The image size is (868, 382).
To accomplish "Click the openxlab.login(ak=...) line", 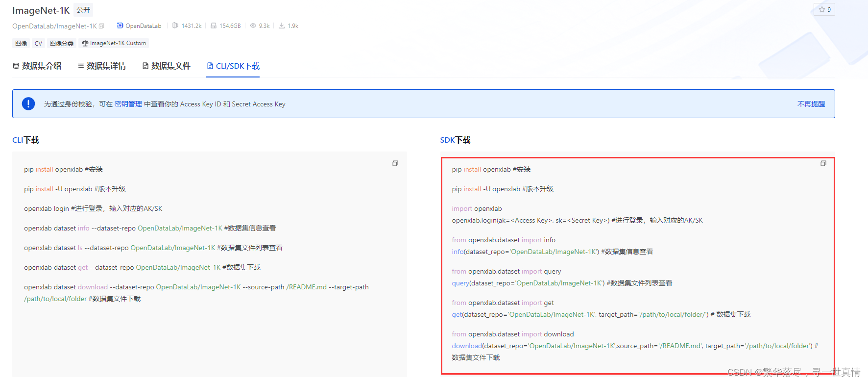I will click(578, 220).
